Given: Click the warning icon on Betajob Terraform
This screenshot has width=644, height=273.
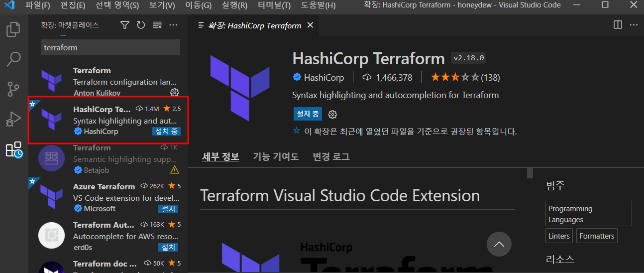Looking at the screenshot, I should [174, 170].
